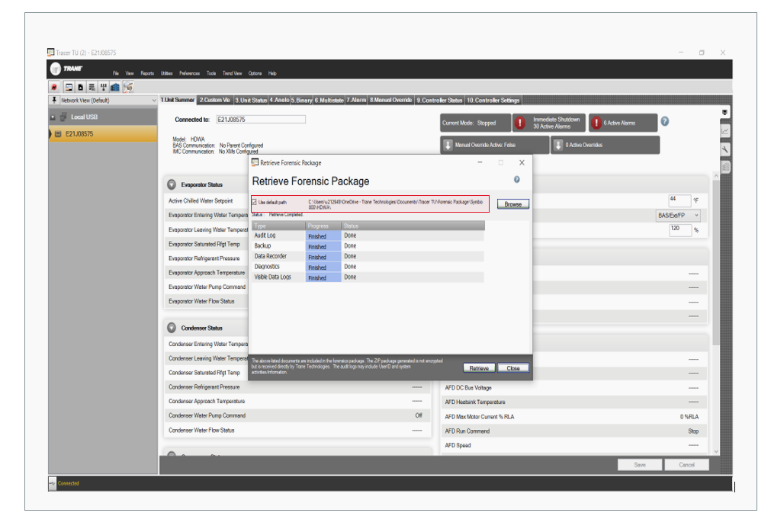Viewport: 771px width, 532px height.
Task: Click the Local USB device icon
Action: pos(63,117)
